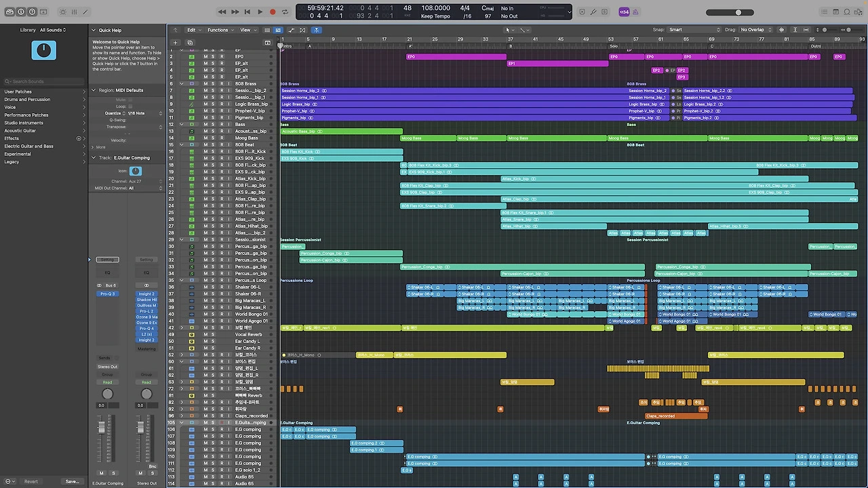Toggle the Quick Help question mark button

(32, 12)
